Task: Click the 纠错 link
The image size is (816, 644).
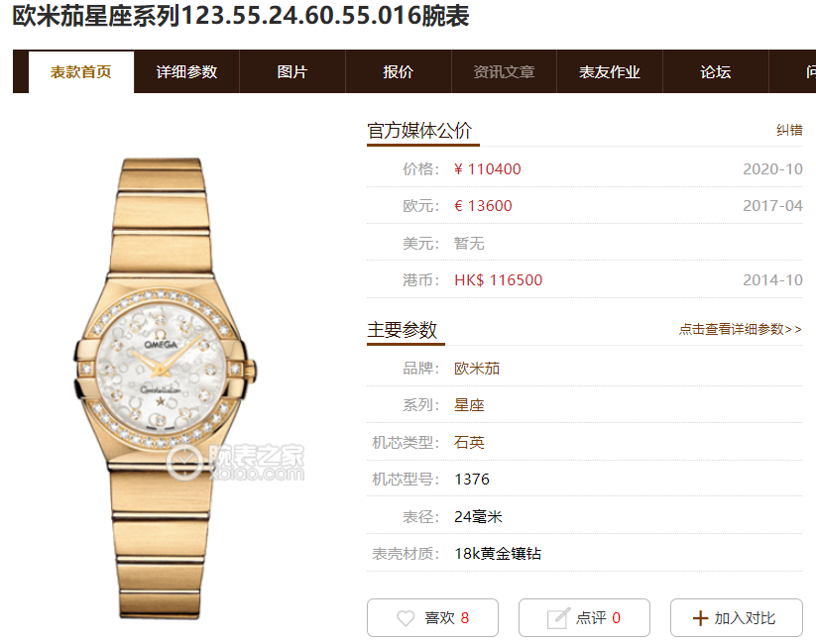Action: (x=789, y=130)
